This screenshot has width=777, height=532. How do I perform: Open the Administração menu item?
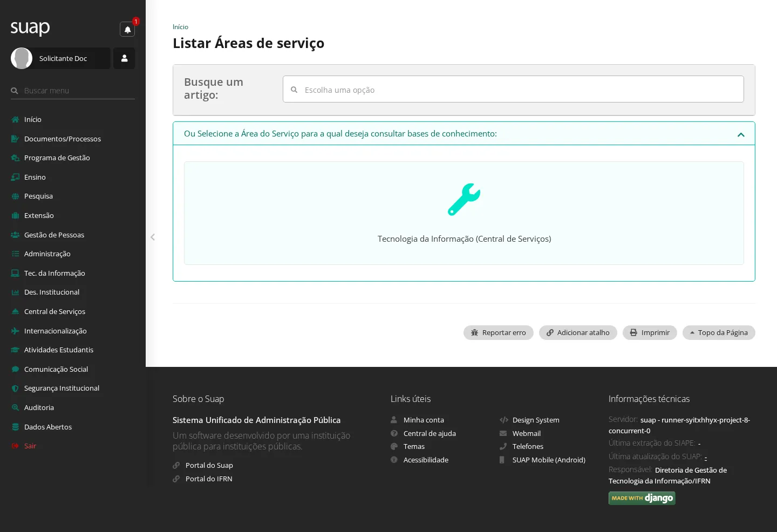tap(73, 254)
